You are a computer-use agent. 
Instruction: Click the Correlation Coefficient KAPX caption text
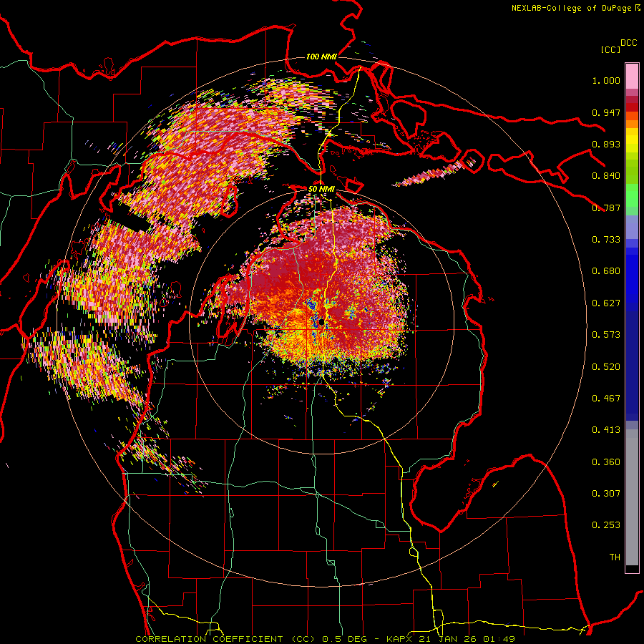click(x=325, y=639)
